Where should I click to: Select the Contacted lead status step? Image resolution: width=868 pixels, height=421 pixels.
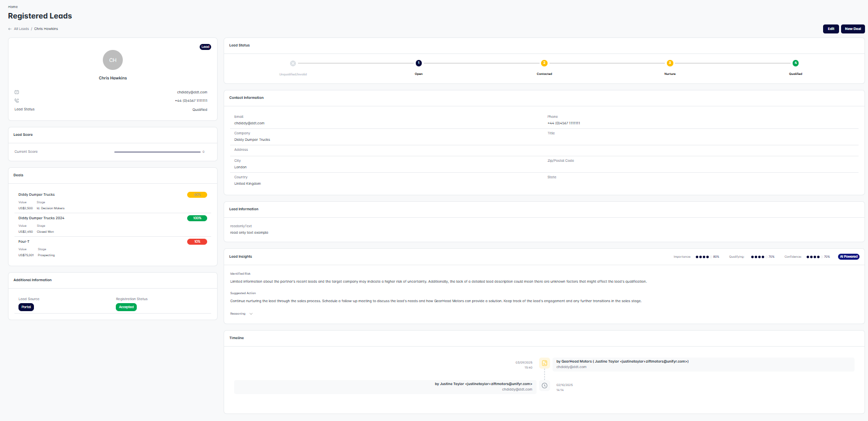tap(544, 63)
